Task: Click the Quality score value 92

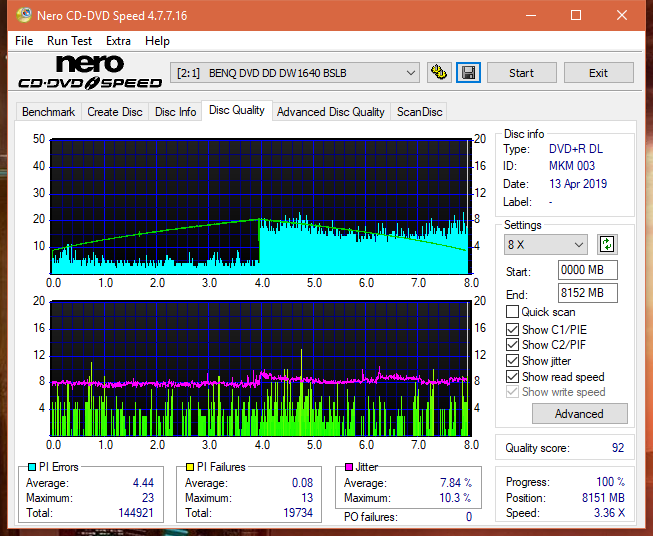Action: tap(618, 448)
